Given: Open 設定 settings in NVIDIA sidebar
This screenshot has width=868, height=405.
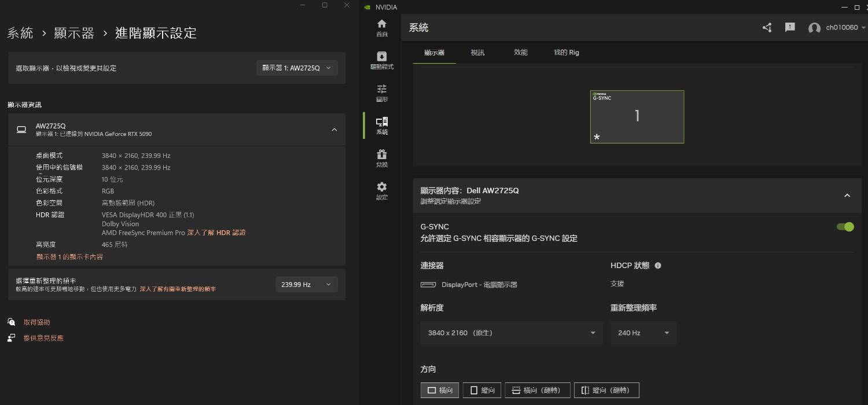Looking at the screenshot, I should tap(382, 190).
